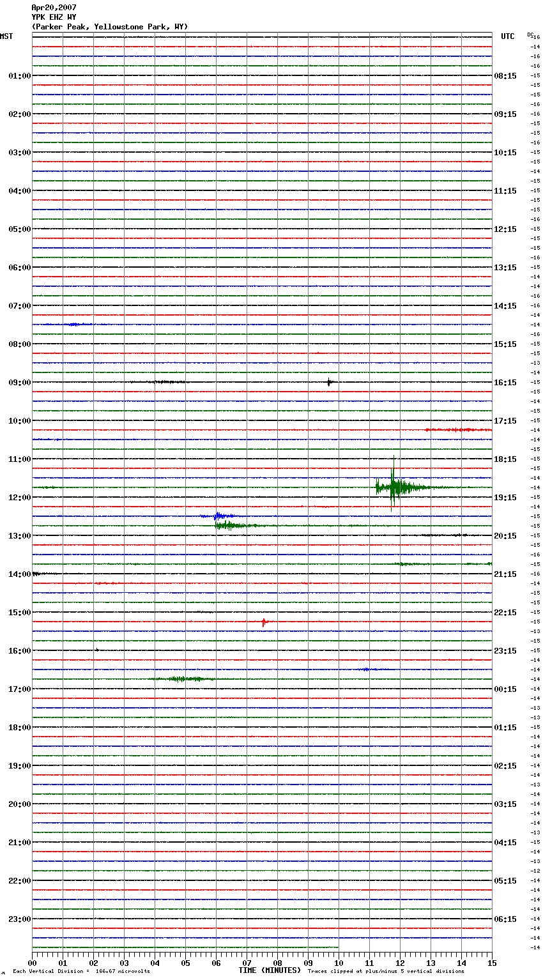The image size is (543, 980).
Task: Click the 02:15 UTC time label
Action: 505,766
